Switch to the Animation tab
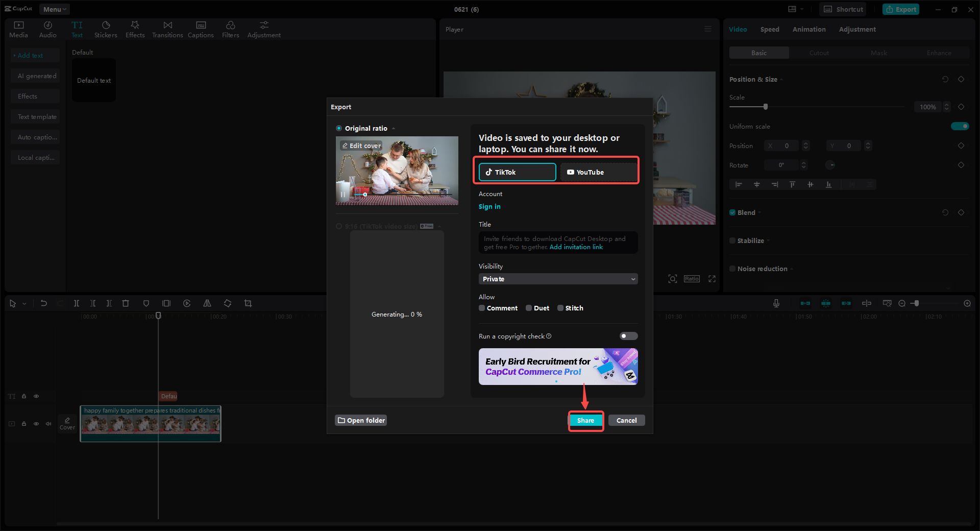 pyautogui.click(x=809, y=29)
